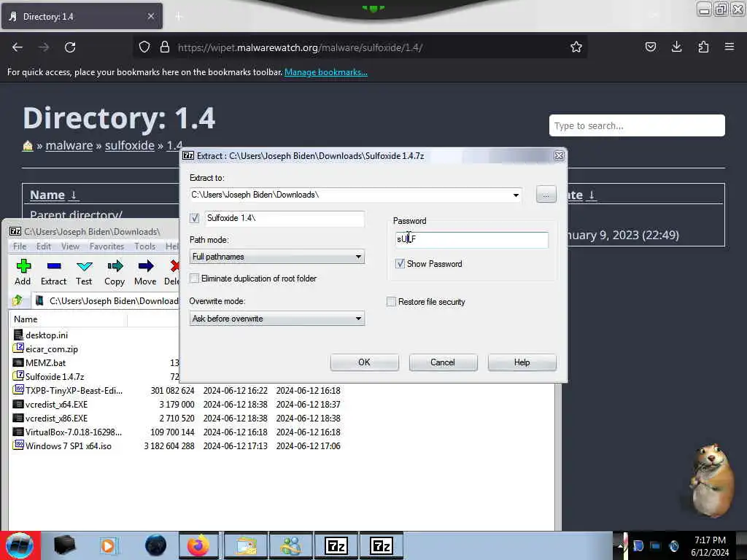Viewport: 747px width, 560px height.
Task: Close the Extract dialog
Action: [559, 156]
